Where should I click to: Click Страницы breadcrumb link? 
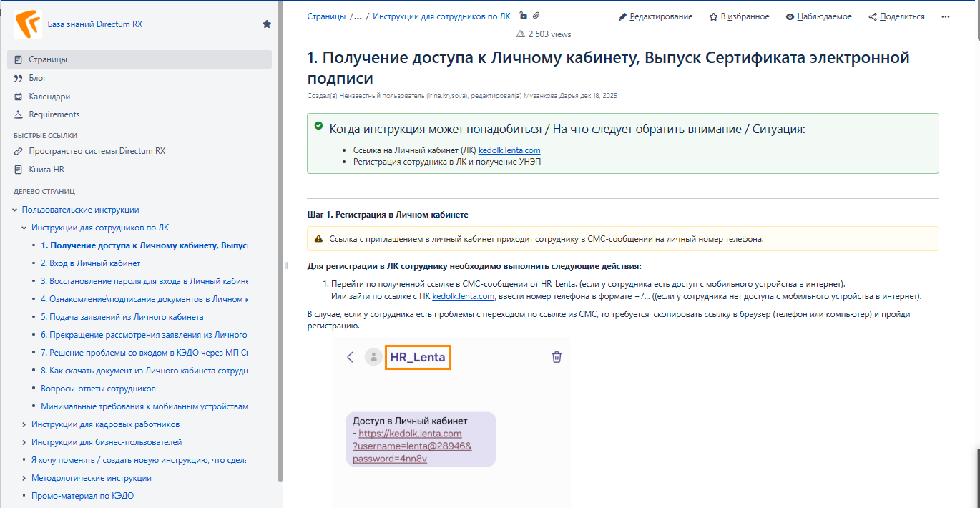pos(326,16)
